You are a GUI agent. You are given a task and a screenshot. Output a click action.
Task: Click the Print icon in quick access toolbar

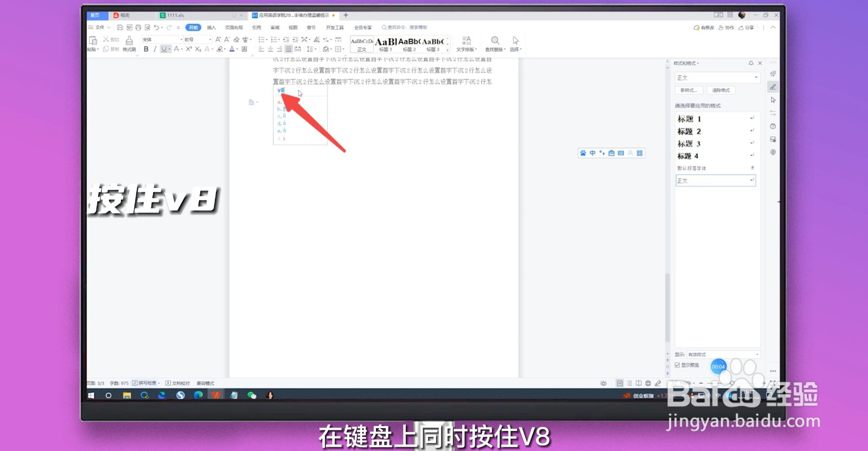pyautogui.click(x=138, y=27)
